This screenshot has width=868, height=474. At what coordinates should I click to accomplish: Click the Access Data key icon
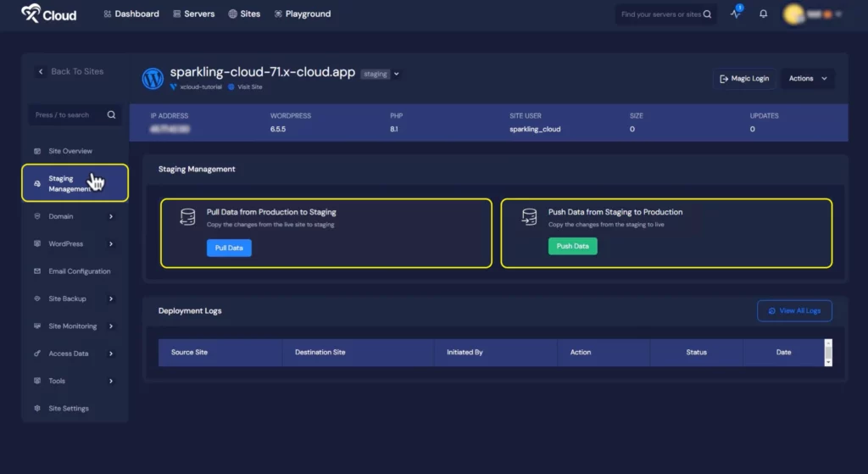pyautogui.click(x=37, y=354)
